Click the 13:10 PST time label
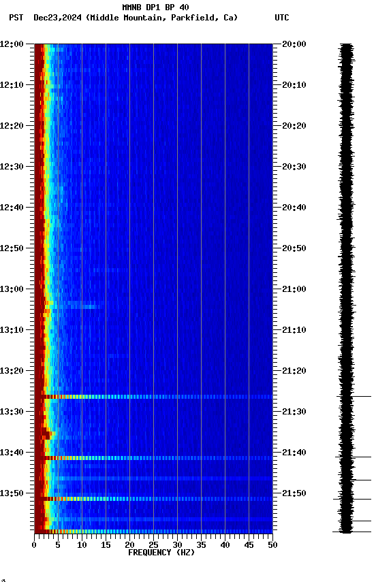The width and height of the screenshot is (376, 588). [x=12, y=330]
